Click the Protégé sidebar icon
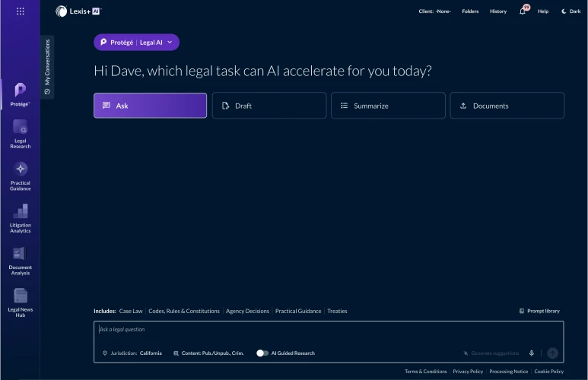Image resolution: width=588 pixels, height=380 pixels. 21,92
